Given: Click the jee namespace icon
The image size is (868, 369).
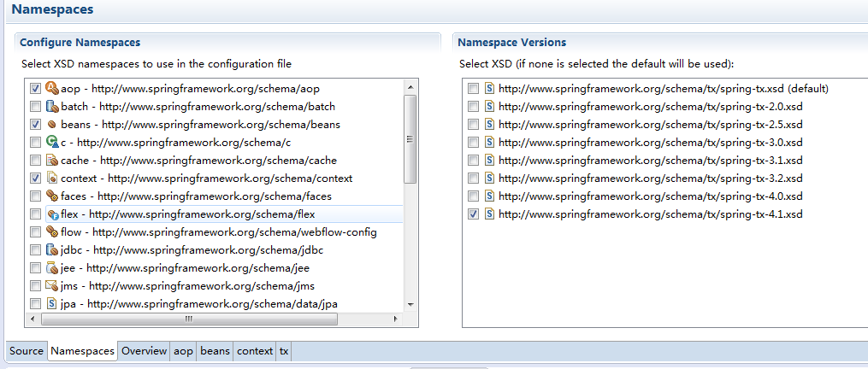Looking at the screenshot, I should click(52, 267).
